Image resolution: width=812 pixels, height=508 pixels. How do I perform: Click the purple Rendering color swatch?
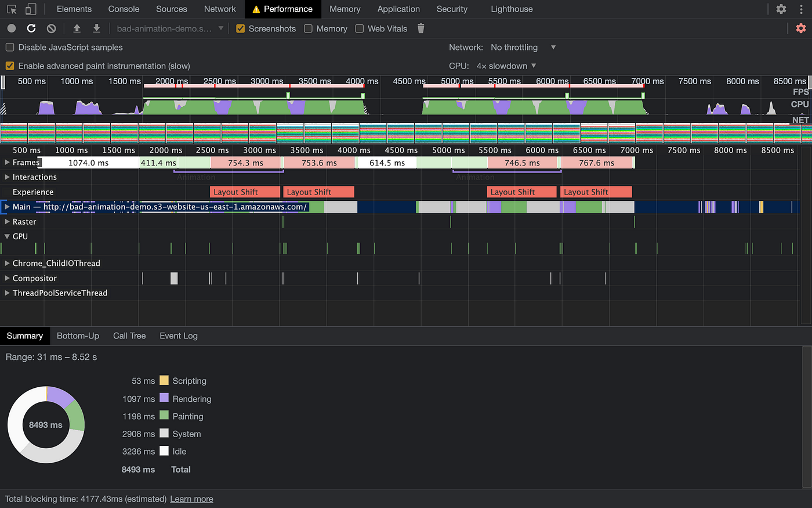(x=164, y=398)
